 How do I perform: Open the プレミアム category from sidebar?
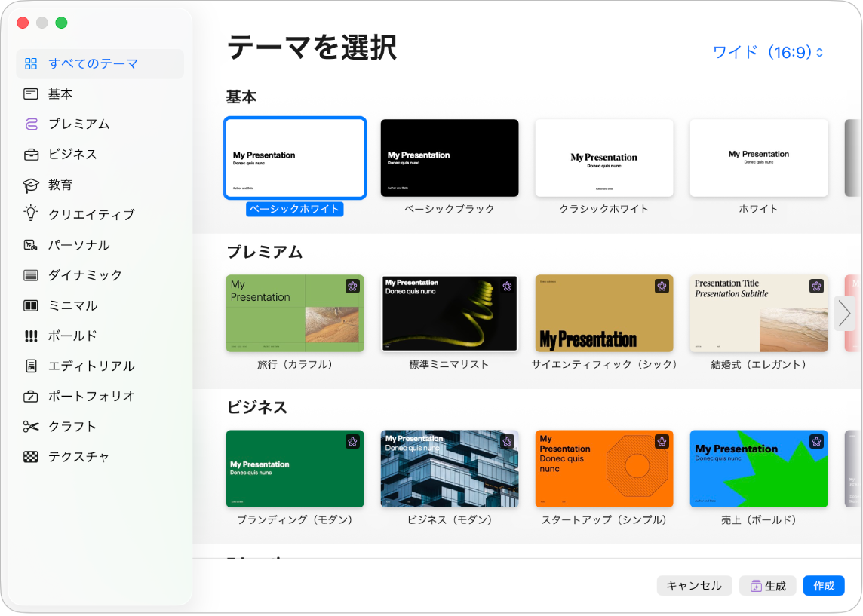coord(31,124)
